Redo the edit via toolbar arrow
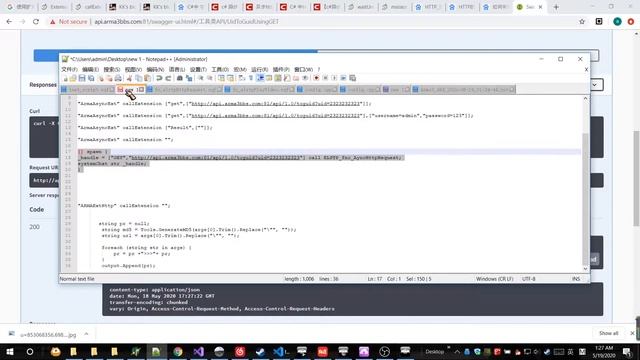640x360 pixels. tap(168, 78)
